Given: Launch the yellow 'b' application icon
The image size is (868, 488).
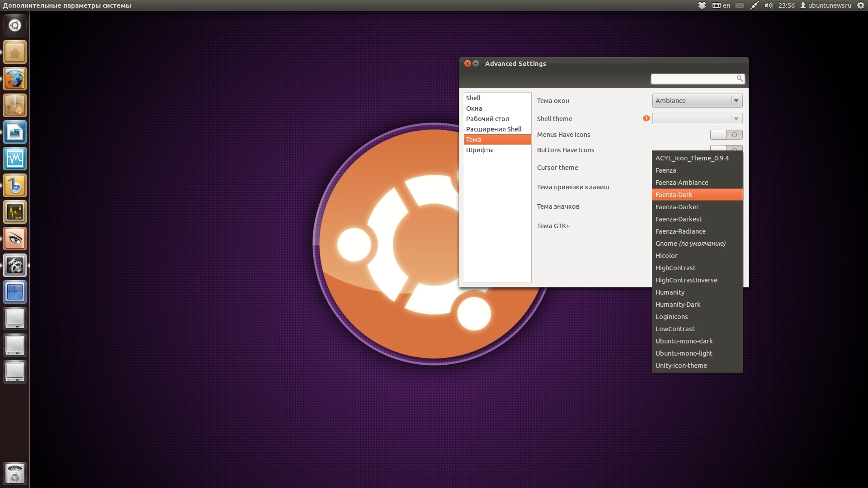Looking at the screenshot, I should click(15, 186).
